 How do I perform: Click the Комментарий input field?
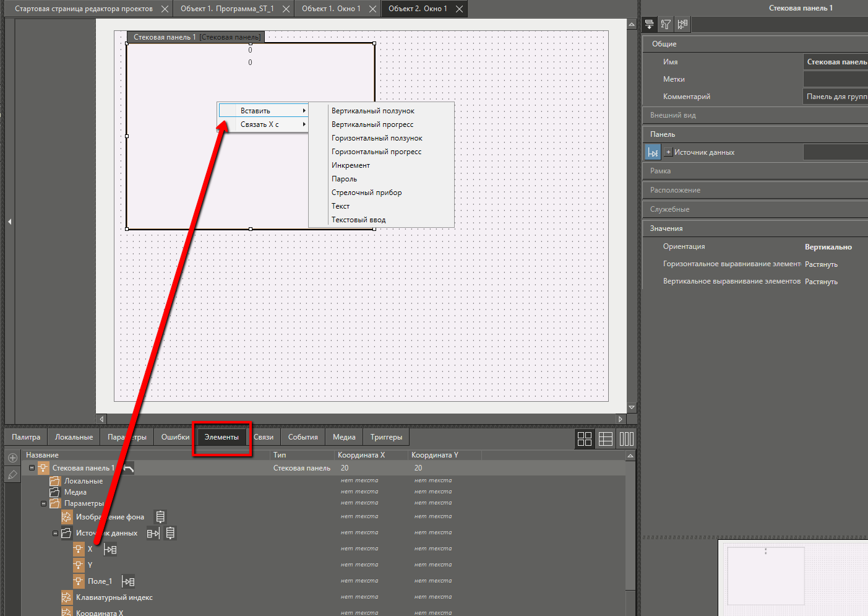(x=835, y=97)
